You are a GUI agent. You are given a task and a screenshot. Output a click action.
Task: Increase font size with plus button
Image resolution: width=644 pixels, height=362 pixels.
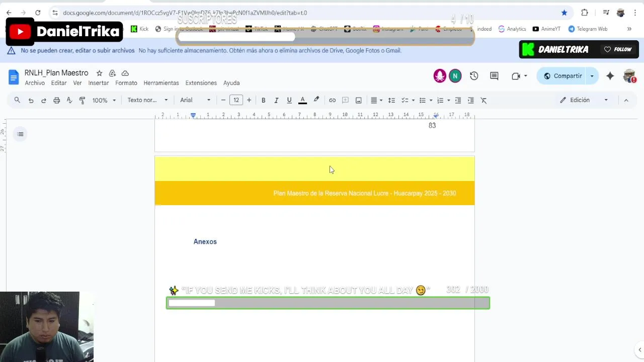[x=249, y=100]
